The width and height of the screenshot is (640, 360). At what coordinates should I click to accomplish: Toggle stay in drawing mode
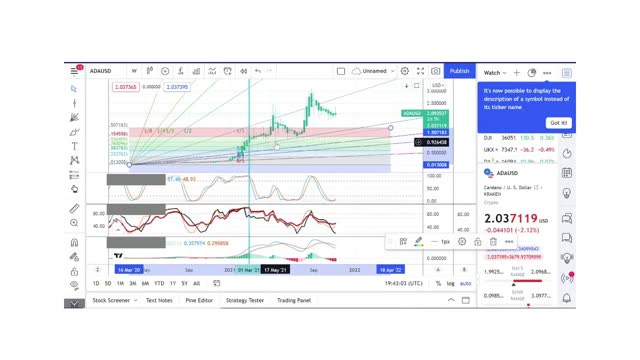coord(74,257)
